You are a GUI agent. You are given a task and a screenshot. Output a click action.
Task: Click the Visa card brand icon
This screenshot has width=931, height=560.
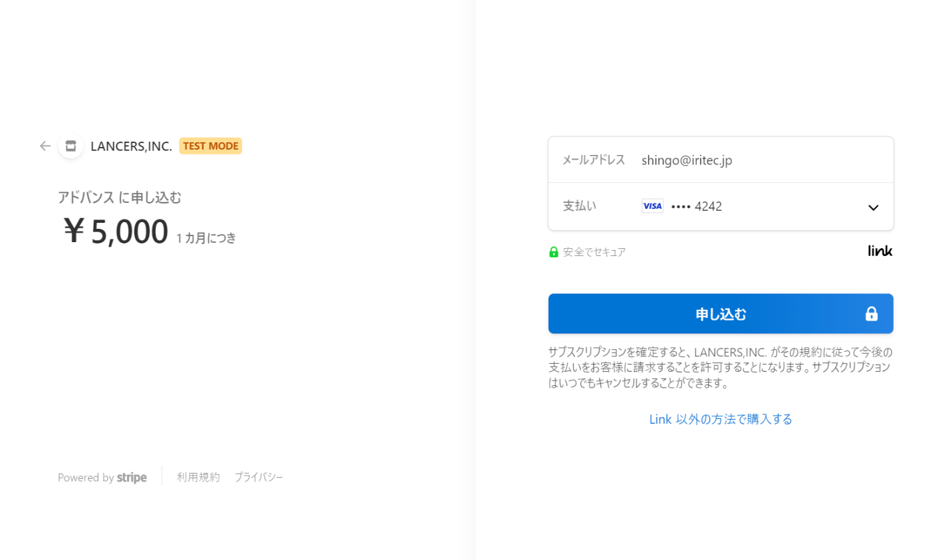652,206
